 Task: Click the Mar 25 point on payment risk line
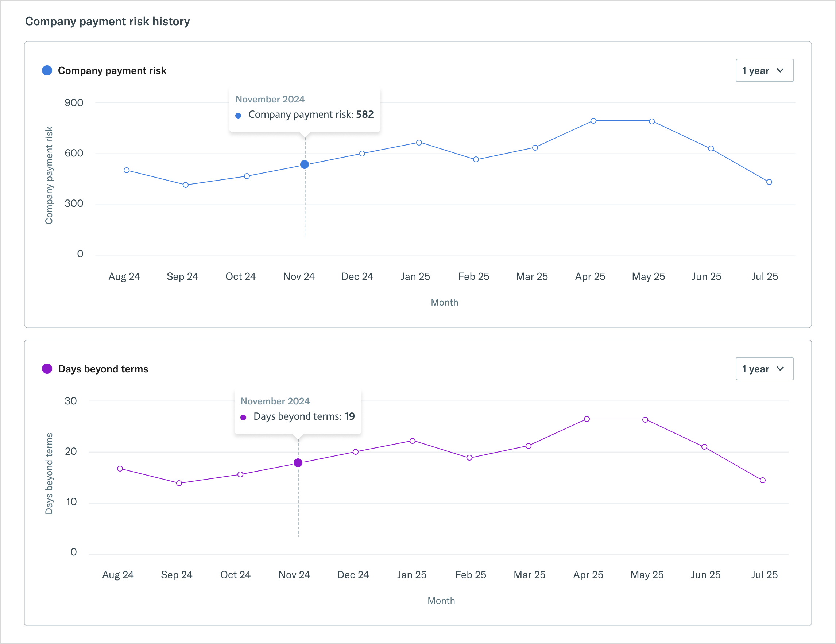[535, 148]
